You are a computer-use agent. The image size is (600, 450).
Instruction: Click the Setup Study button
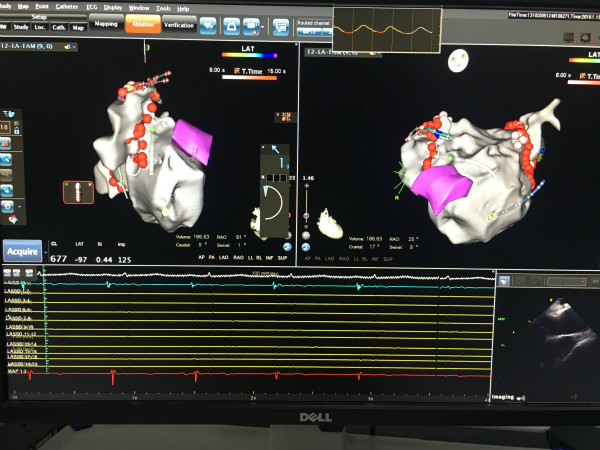[x=21, y=28]
